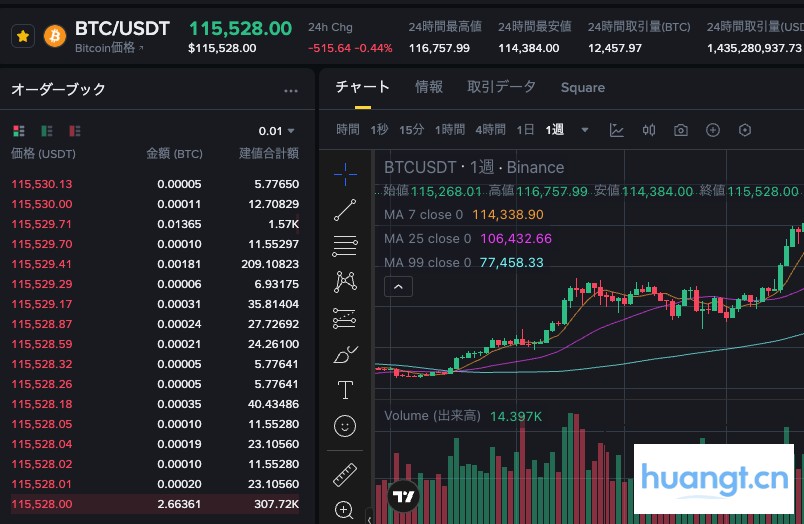Click the Volume (出来高) indicator label
804x524 pixels.
click(432, 416)
